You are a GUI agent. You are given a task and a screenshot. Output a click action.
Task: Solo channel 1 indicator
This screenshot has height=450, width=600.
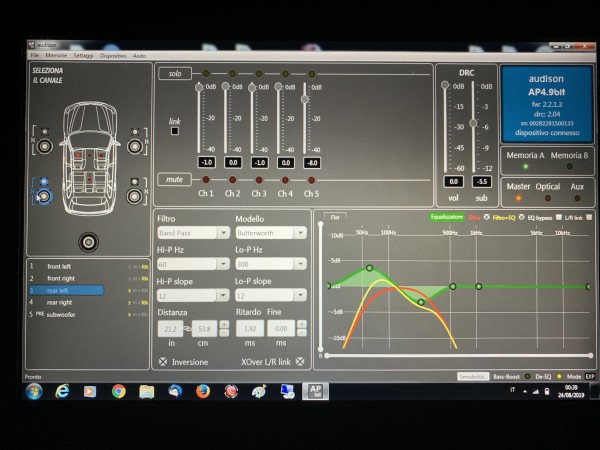click(206, 73)
